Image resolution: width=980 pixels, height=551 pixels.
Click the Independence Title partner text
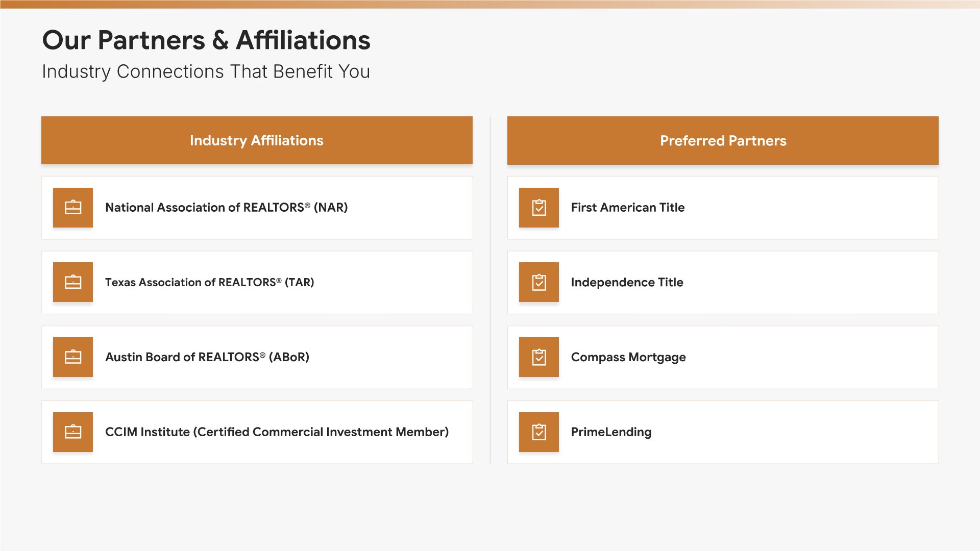[627, 282]
